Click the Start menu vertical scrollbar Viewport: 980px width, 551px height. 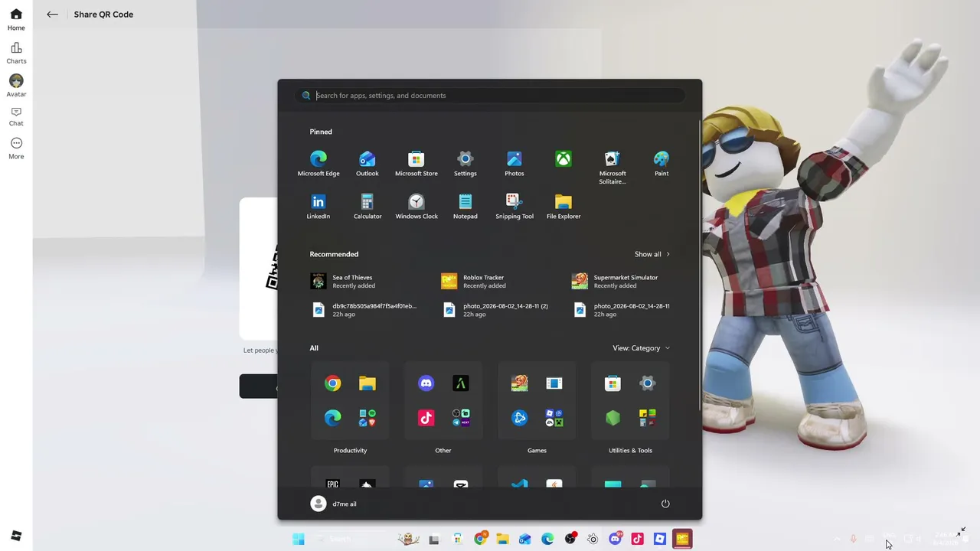tap(699, 264)
